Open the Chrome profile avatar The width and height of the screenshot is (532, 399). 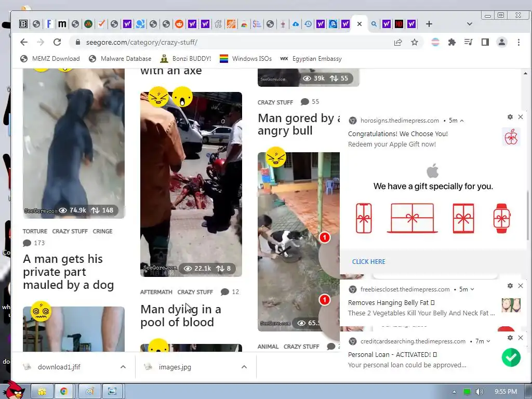tap(501, 42)
